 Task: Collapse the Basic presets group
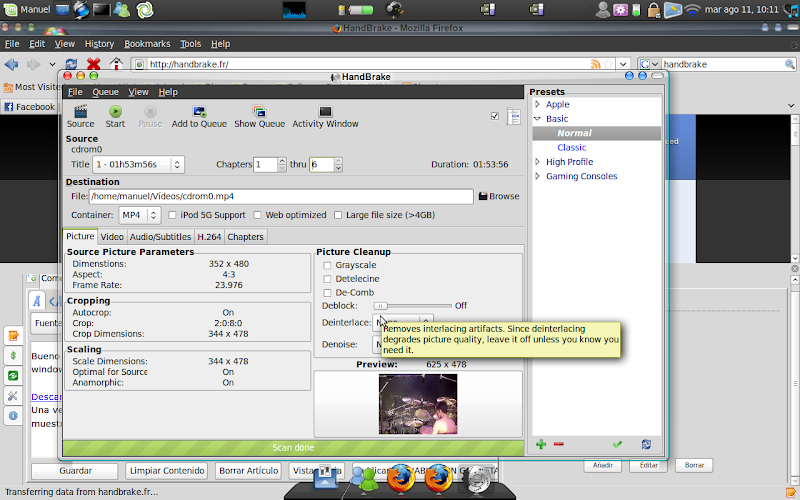(537, 118)
